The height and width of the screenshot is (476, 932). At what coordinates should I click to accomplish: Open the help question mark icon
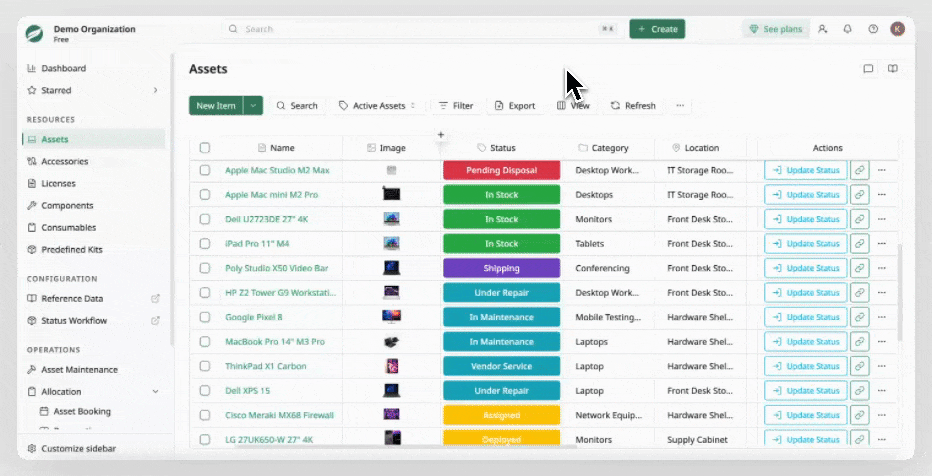(873, 29)
